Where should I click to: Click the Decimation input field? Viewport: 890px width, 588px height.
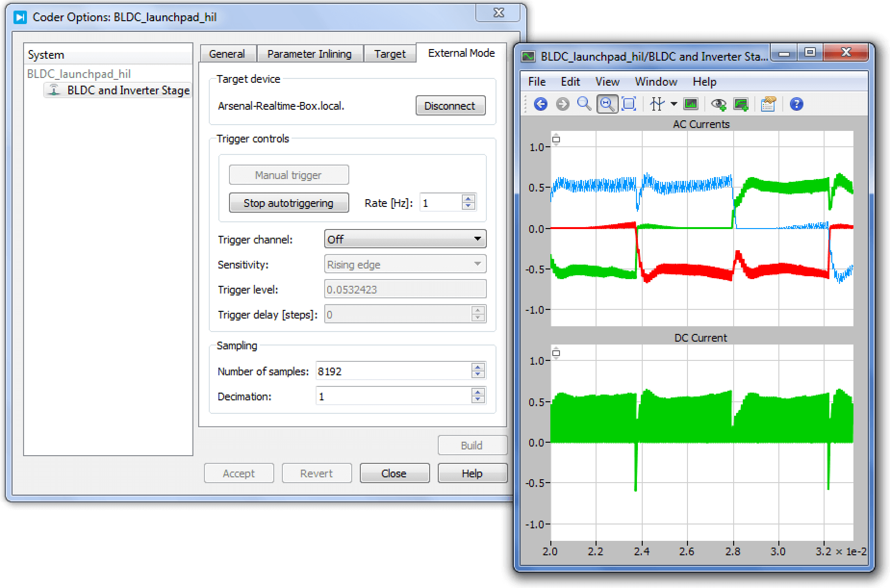pyautogui.click(x=393, y=396)
